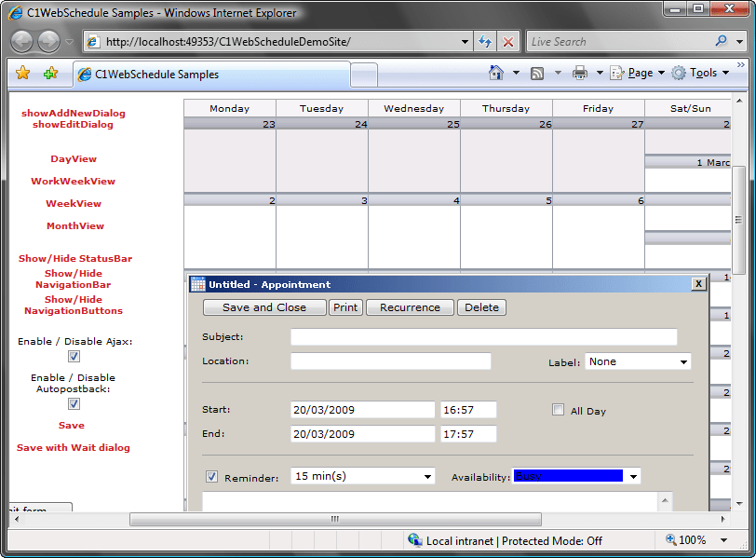Click the Home icon in the browser toolbar
Viewport: 756px width, 558px height.
point(496,72)
